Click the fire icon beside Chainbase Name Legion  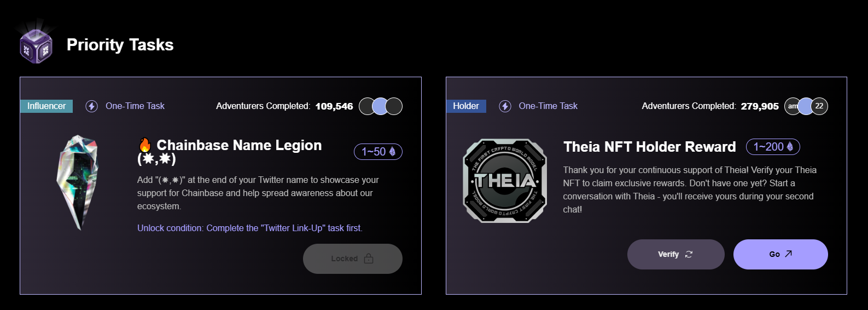(x=145, y=145)
